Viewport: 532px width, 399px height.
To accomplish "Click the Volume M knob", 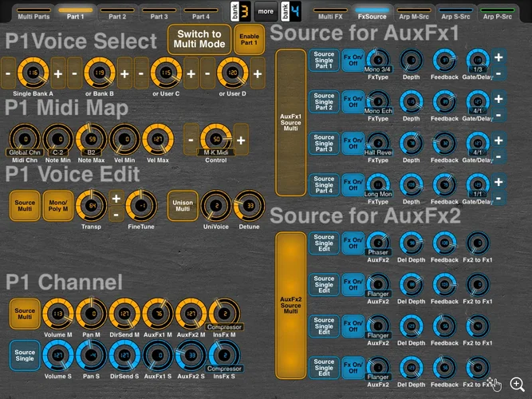I will [x=58, y=314].
